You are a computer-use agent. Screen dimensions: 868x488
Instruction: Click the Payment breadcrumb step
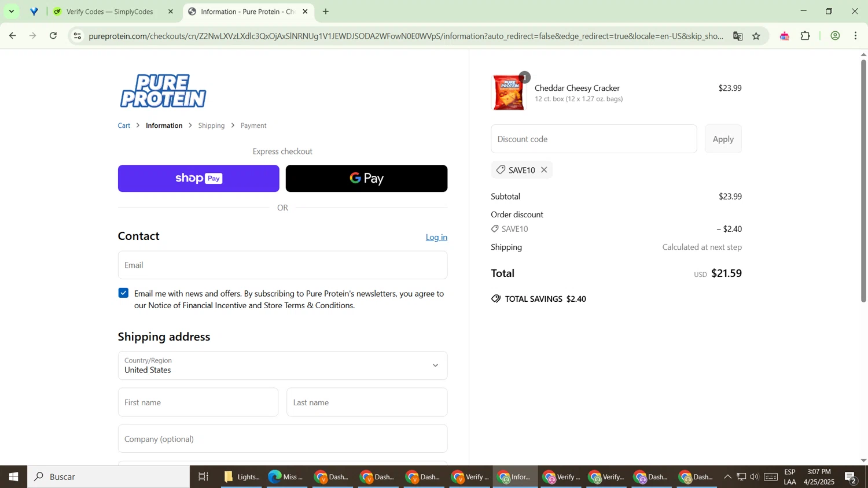[253, 125]
